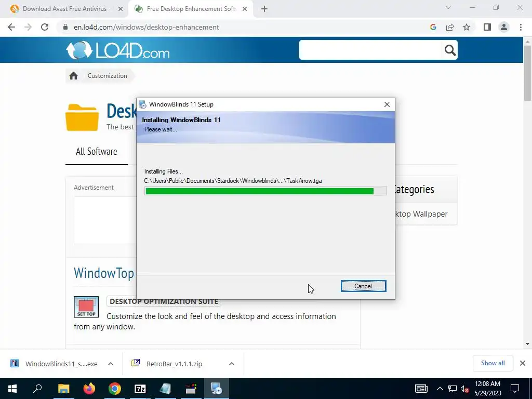Image resolution: width=532 pixels, height=399 pixels.
Task: Share this page icon
Action: click(450, 27)
